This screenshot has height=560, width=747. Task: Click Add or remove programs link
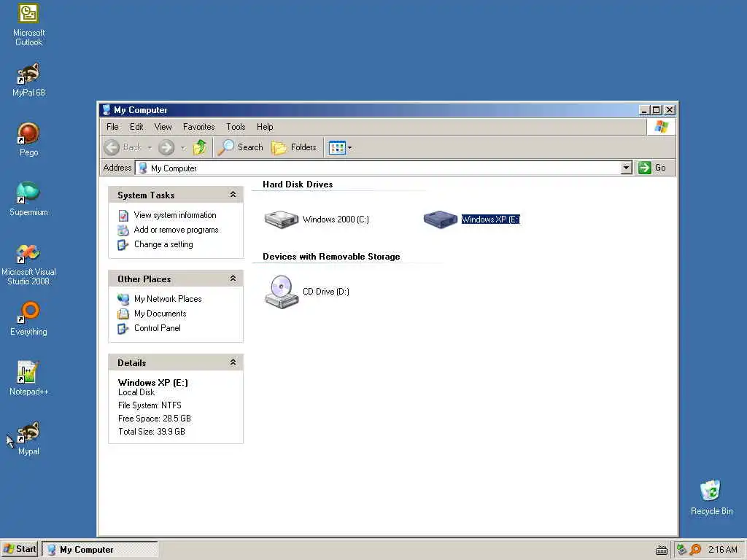pos(177,230)
